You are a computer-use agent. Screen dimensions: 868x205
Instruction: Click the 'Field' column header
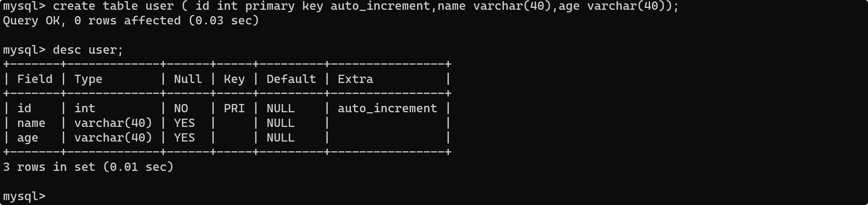pyautogui.click(x=35, y=79)
